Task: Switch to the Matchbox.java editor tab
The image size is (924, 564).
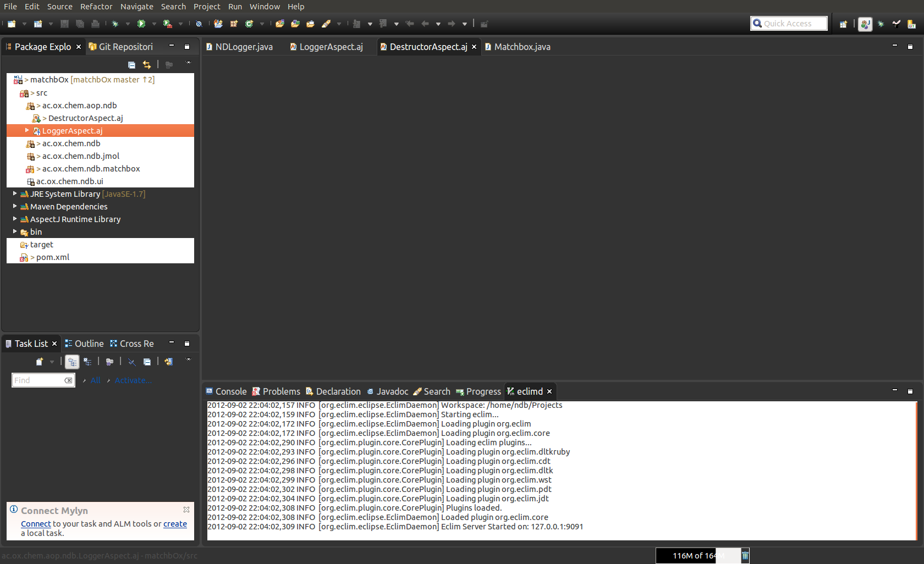Action: point(521,47)
